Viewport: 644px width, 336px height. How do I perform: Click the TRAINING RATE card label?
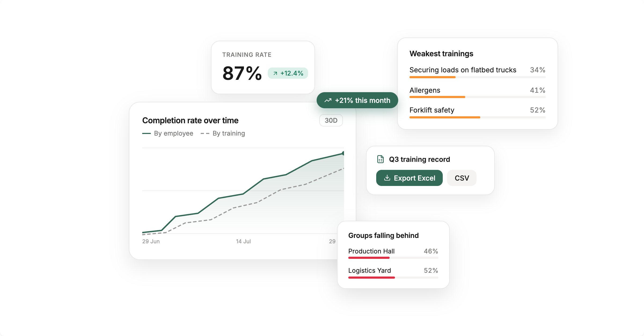[x=247, y=55]
